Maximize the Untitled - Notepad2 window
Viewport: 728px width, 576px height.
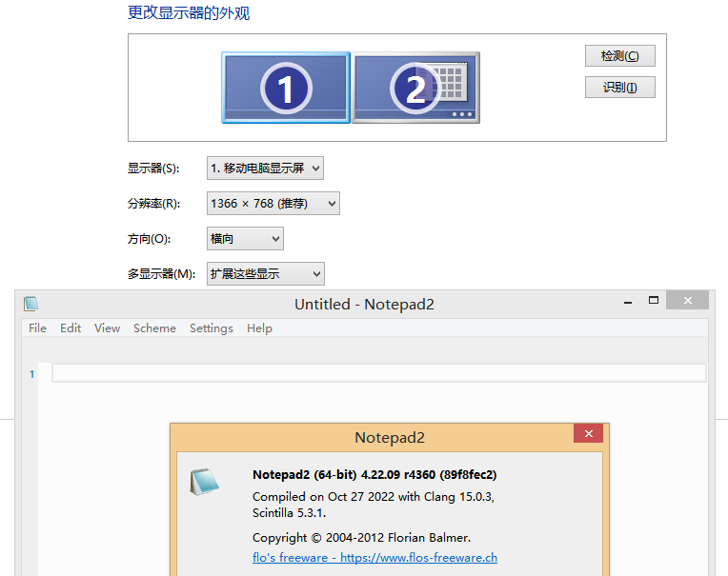pos(654,301)
